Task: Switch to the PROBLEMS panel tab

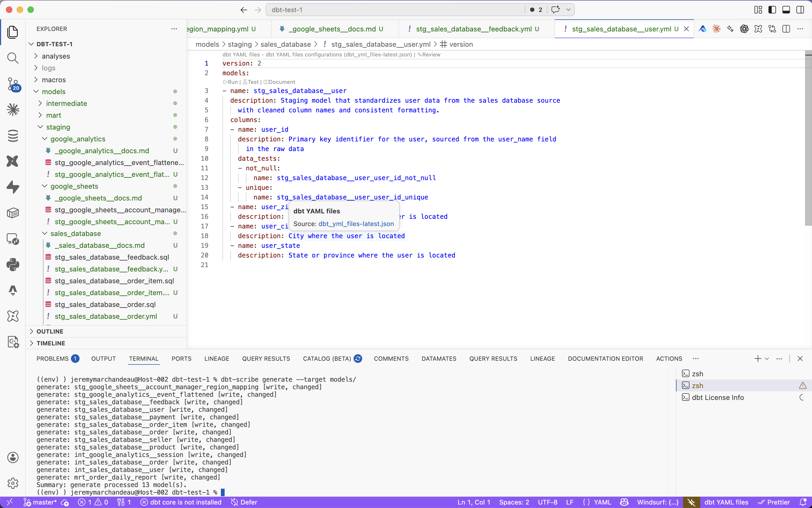Action: 58,359
